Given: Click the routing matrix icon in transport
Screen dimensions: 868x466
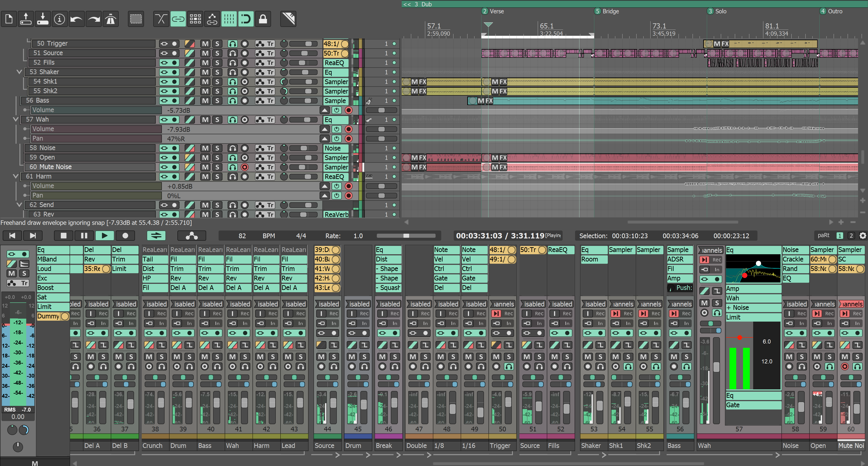Looking at the screenshot, I should click(191, 235).
